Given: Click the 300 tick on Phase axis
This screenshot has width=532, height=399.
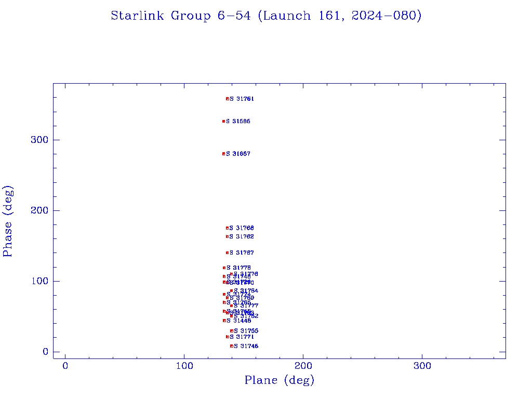Looking at the screenshot, I should click(39, 140).
